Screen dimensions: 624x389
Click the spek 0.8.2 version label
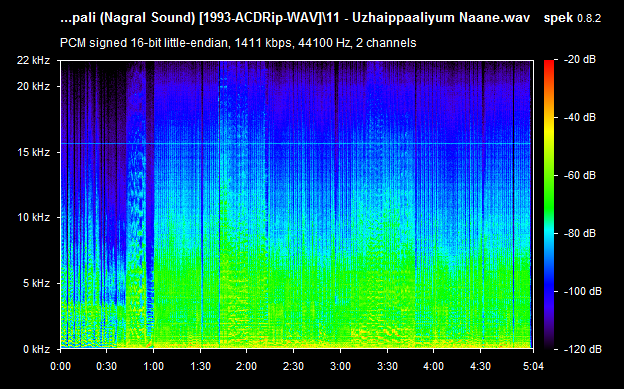coord(572,18)
